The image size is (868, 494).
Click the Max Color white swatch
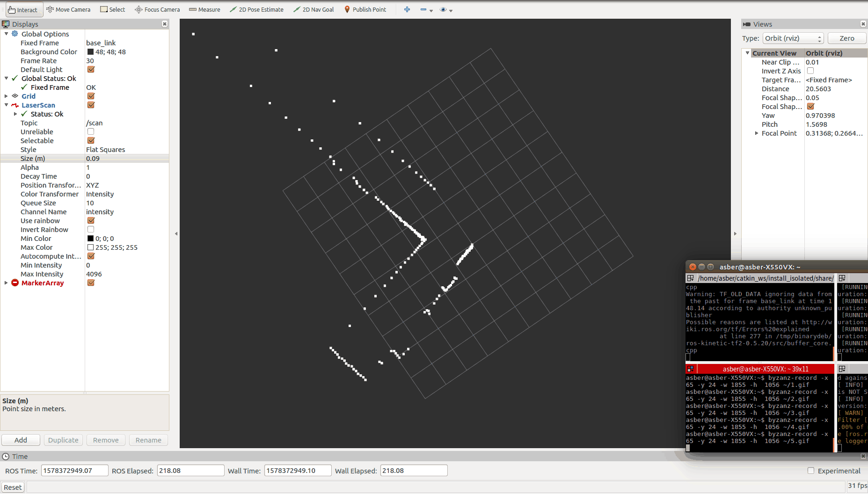[x=90, y=247]
